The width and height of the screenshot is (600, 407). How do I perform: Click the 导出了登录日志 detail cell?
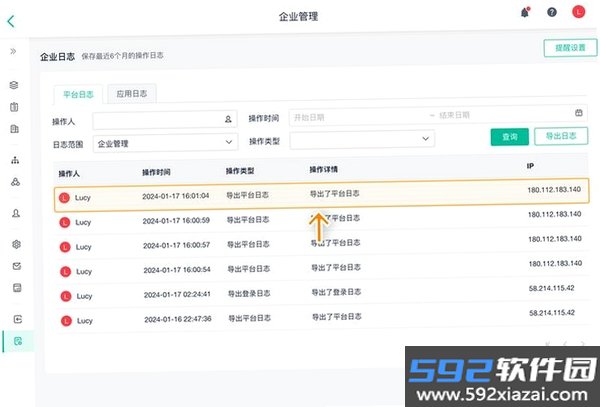point(336,292)
